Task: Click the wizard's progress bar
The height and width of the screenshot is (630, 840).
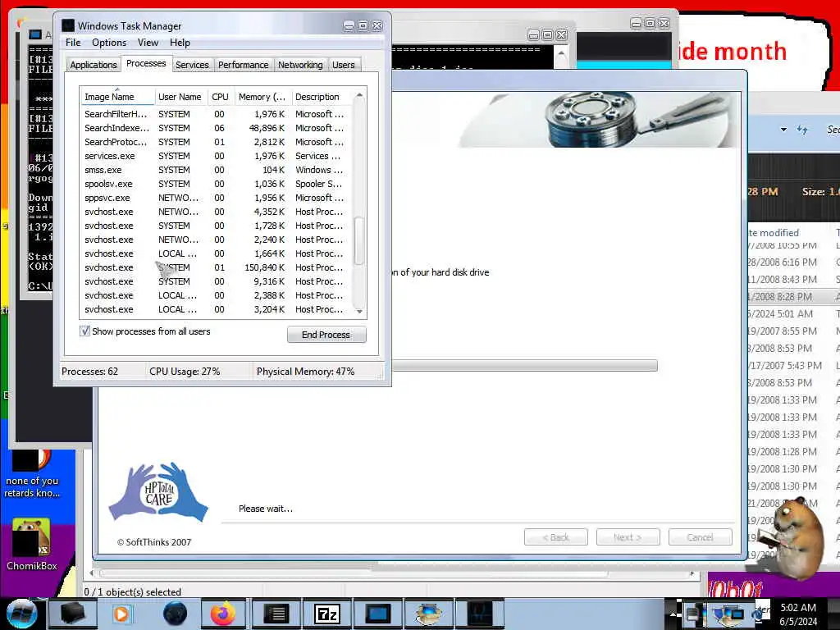Action: [x=525, y=365]
